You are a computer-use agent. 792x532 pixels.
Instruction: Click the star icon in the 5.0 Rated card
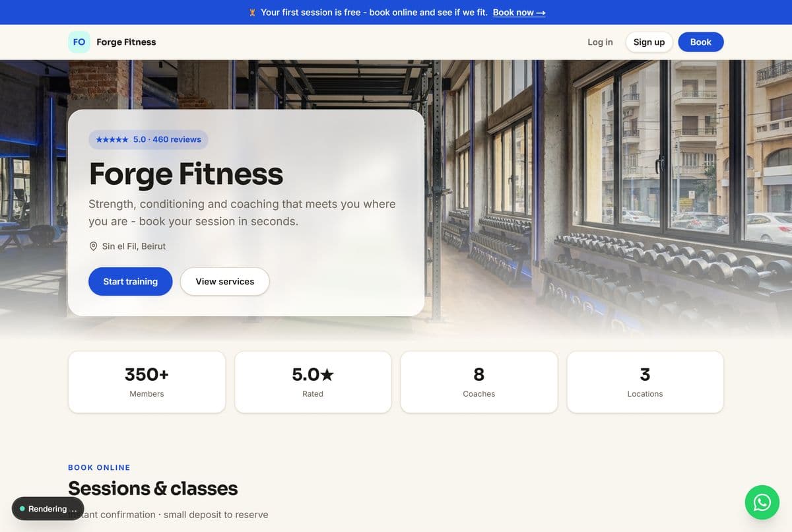pyautogui.click(x=327, y=375)
